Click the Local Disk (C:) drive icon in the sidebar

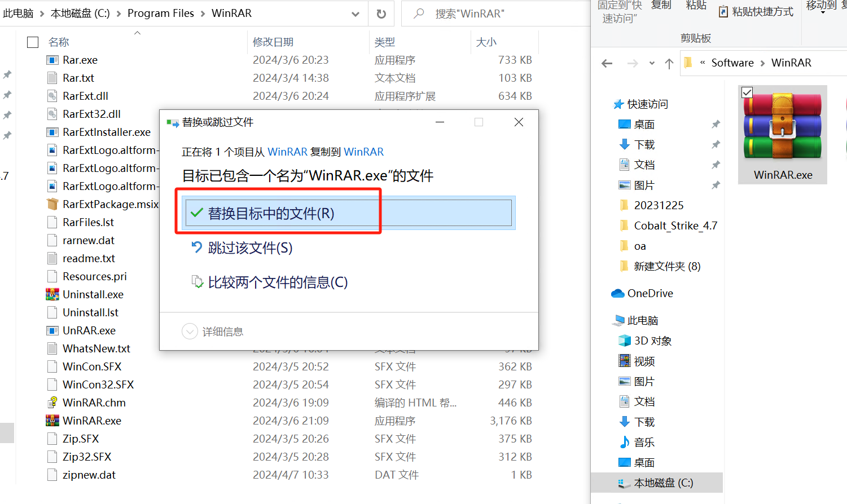click(x=624, y=483)
